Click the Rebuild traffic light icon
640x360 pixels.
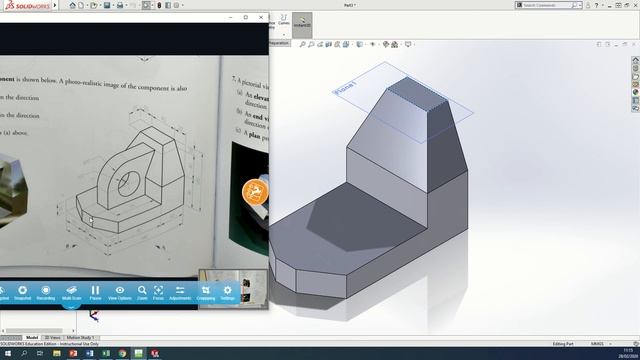(x=160, y=5)
